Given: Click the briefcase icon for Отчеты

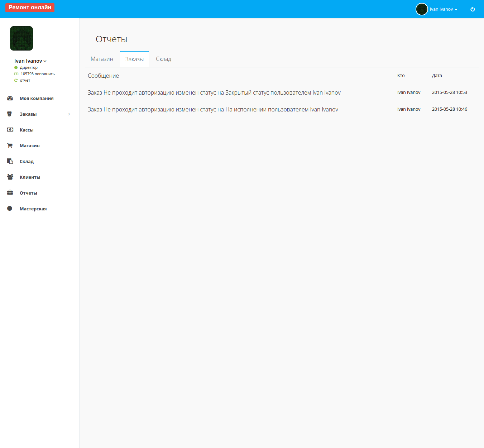Looking at the screenshot, I should point(10,193).
